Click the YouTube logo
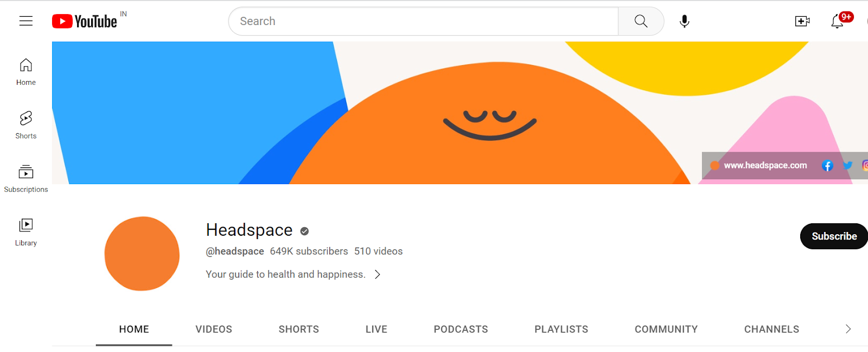The height and width of the screenshot is (352, 868). [x=85, y=21]
